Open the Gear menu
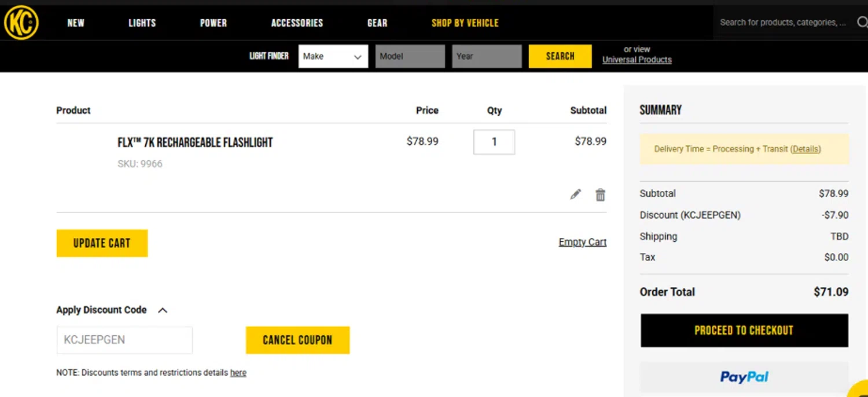 click(377, 23)
